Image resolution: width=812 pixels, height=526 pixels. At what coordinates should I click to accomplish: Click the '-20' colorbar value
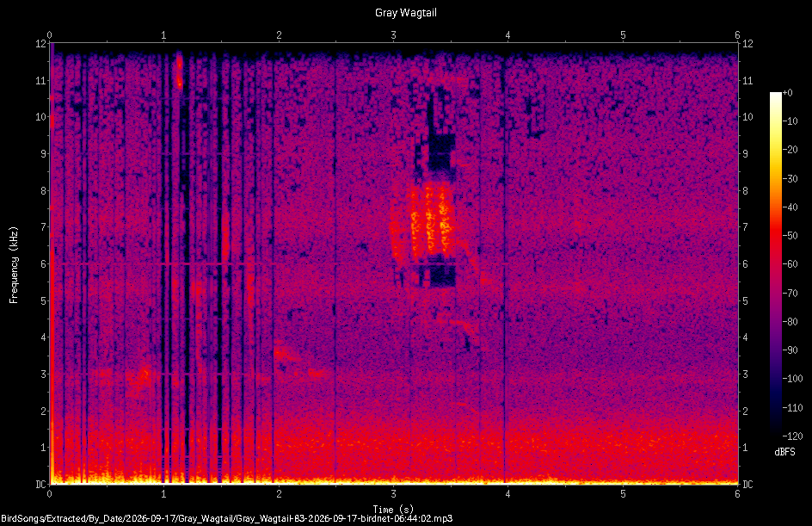point(790,150)
